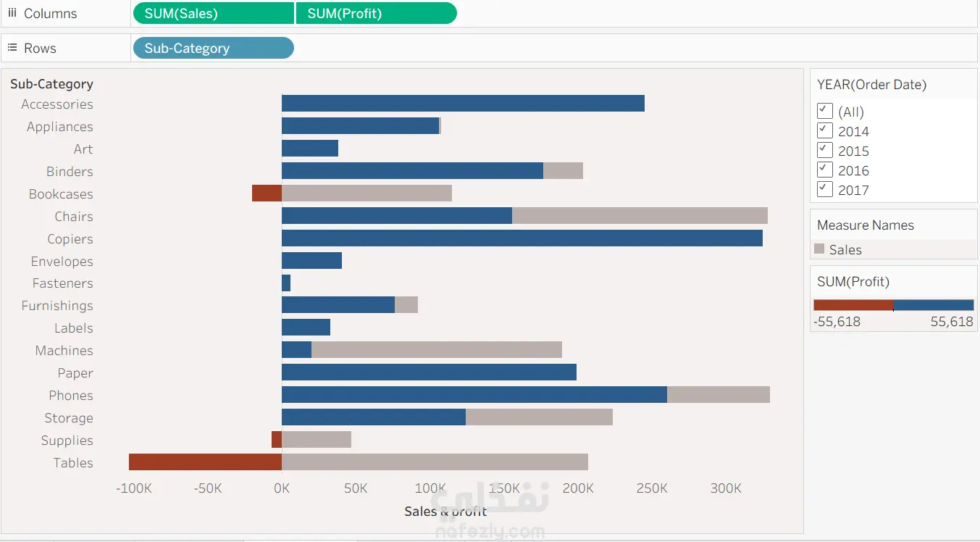The width and height of the screenshot is (980, 542).
Task: Select the Accessories row label
Action: pos(57,104)
